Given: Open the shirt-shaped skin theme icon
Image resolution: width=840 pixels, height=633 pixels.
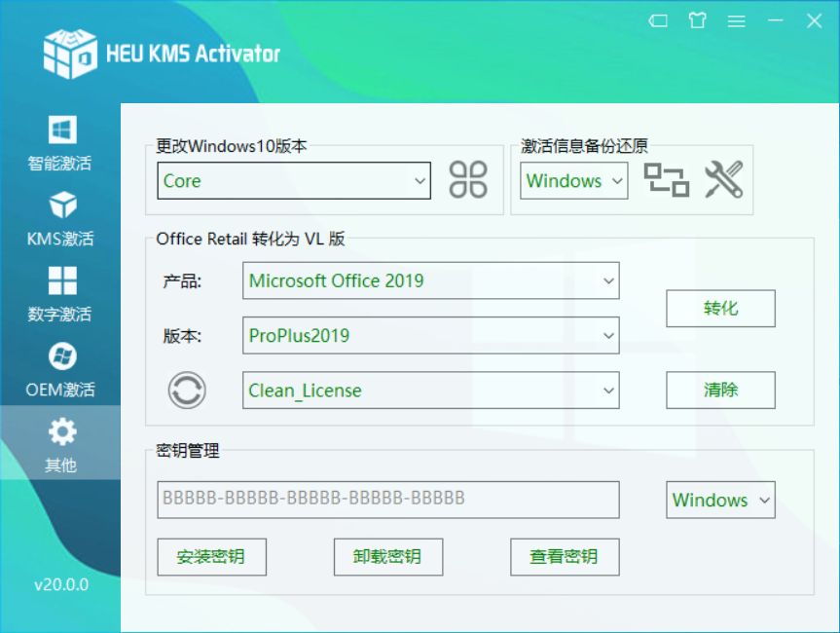Looking at the screenshot, I should pos(697,20).
